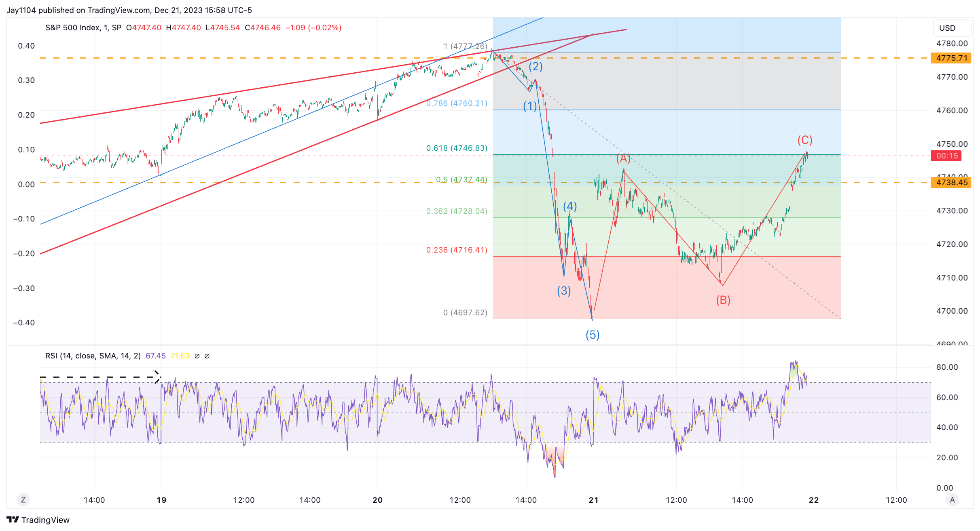Select the blue (5) wave label
Viewport: 980px width, 531px height.
pyautogui.click(x=593, y=335)
